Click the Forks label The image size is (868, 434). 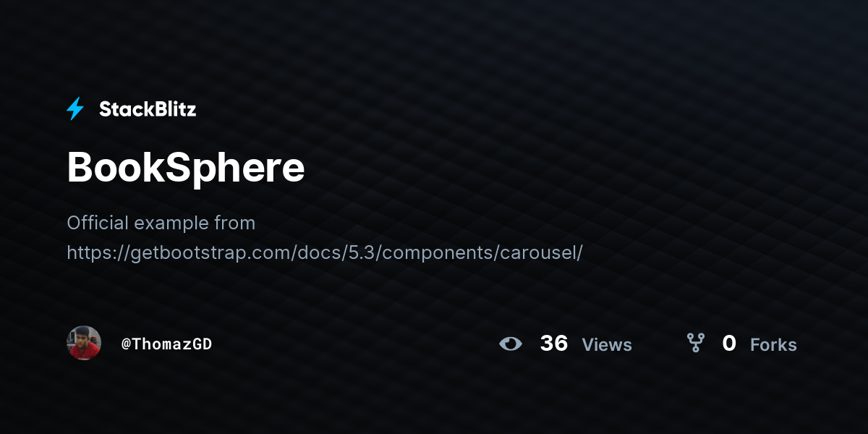773,345
